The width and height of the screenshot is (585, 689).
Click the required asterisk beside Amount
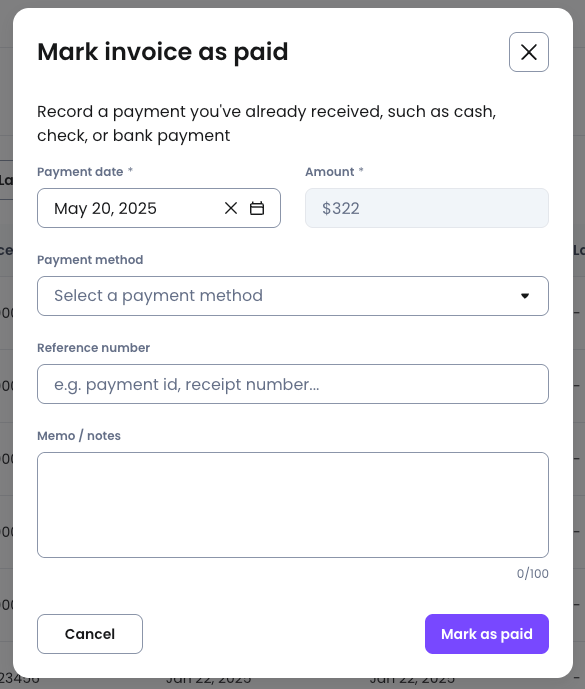tap(361, 170)
